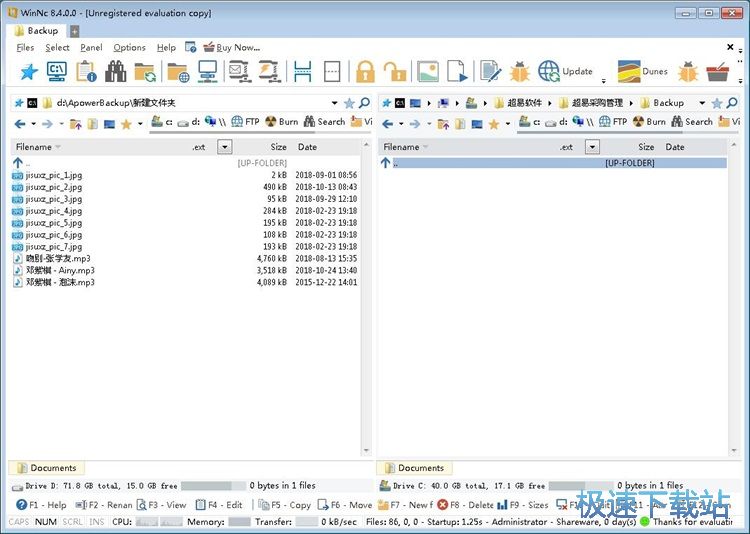This screenshot has height=534, width=750.
Task: Click the Burn disc icon in left panel
Action: click(x=282, y=122)
